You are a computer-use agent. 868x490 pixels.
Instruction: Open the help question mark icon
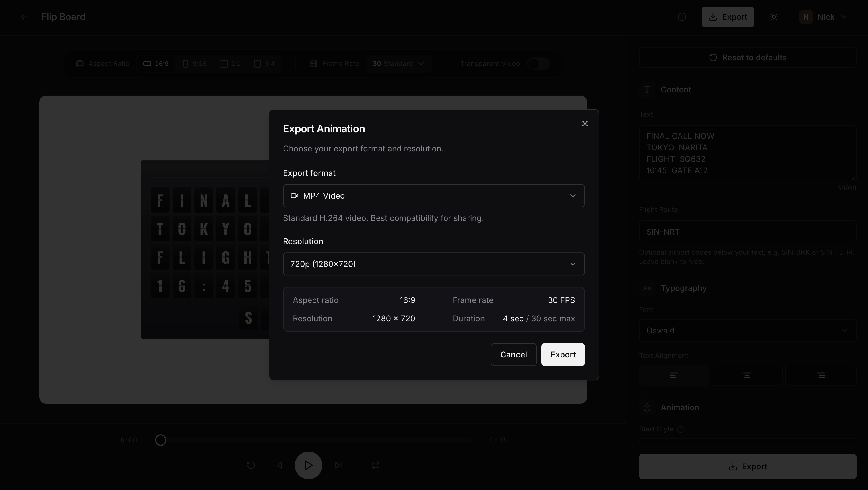[682, 17]
